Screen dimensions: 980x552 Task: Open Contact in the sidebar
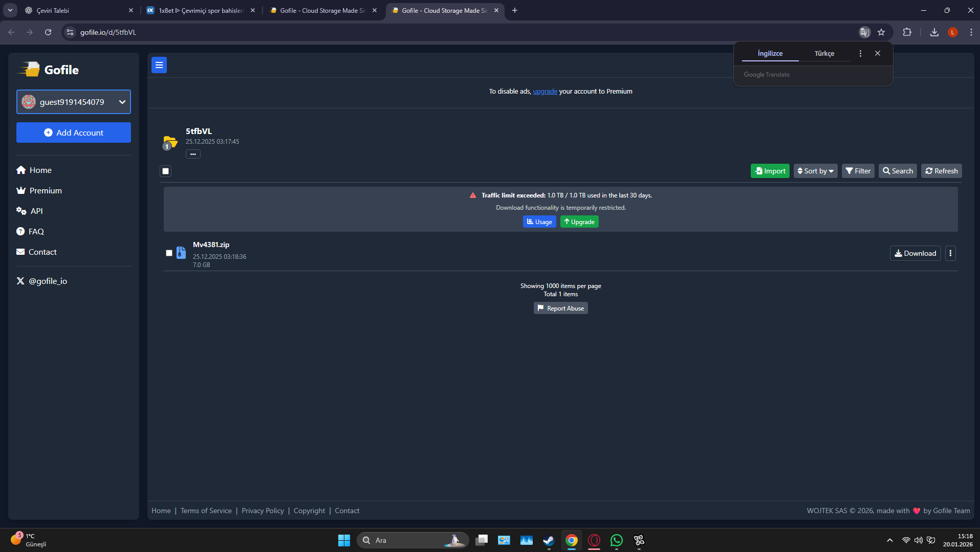click(36, 252)
